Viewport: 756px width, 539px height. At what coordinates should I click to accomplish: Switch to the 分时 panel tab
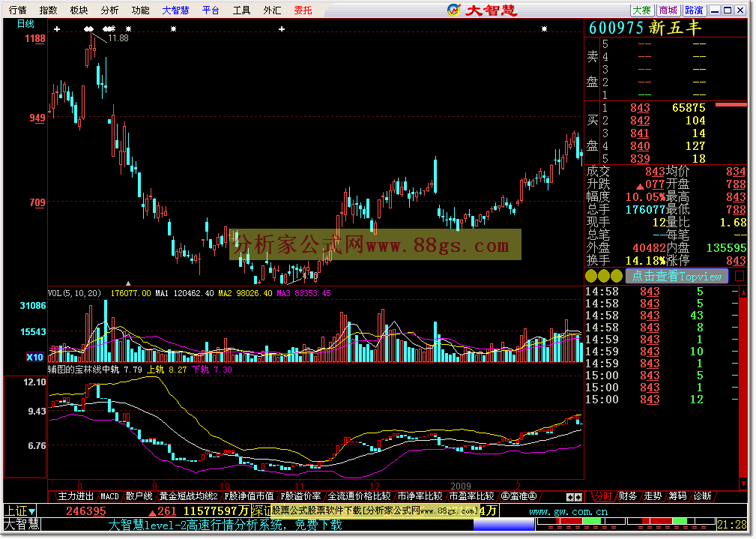click(x=602, y=496)
